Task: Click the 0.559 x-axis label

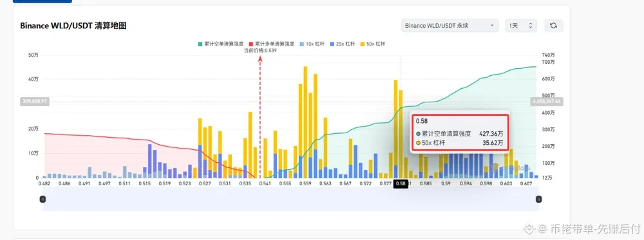Action: 305,184
